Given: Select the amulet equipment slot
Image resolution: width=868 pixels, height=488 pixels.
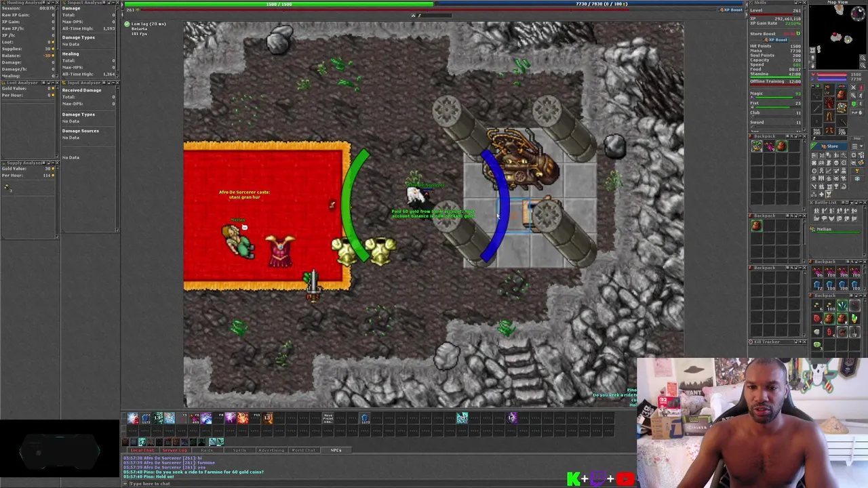Looking at the screenshot, I should [x=816, y=94].
